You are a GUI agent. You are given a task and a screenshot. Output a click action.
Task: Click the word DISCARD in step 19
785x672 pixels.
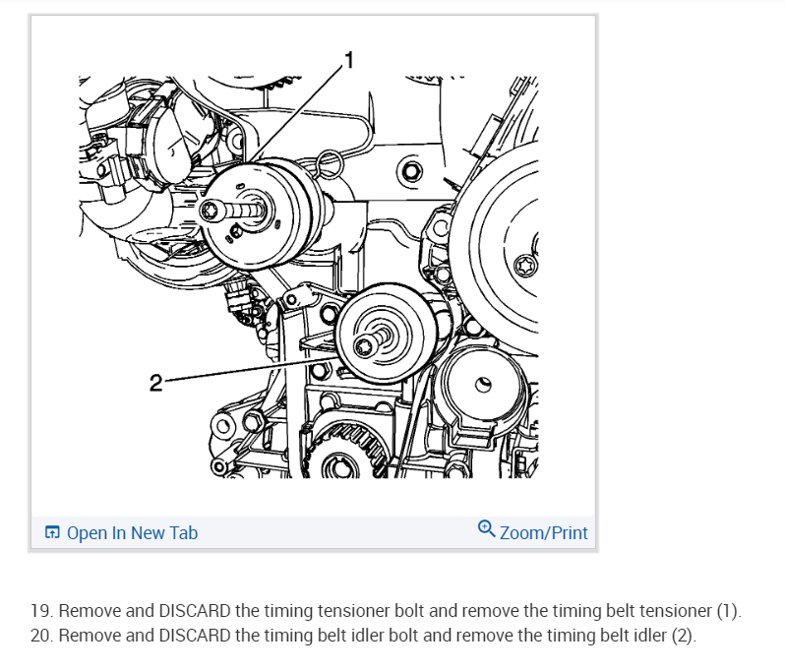click(195, 611)
